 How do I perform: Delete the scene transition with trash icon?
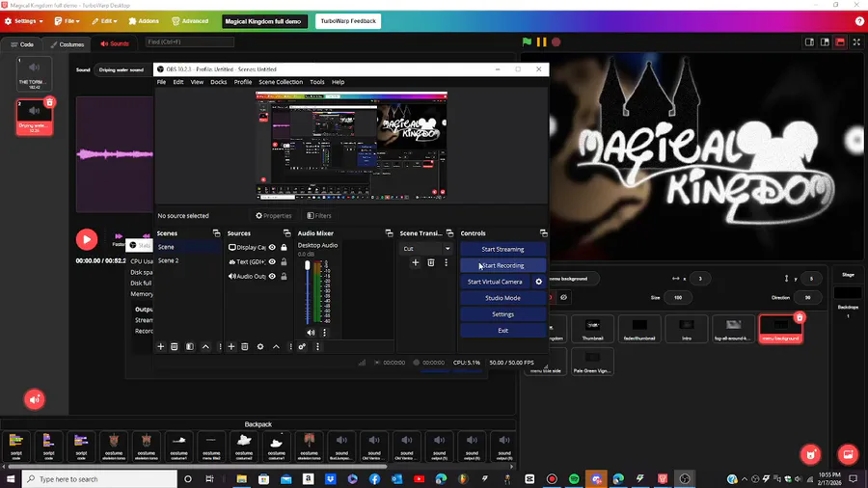[x=431, y=263]
